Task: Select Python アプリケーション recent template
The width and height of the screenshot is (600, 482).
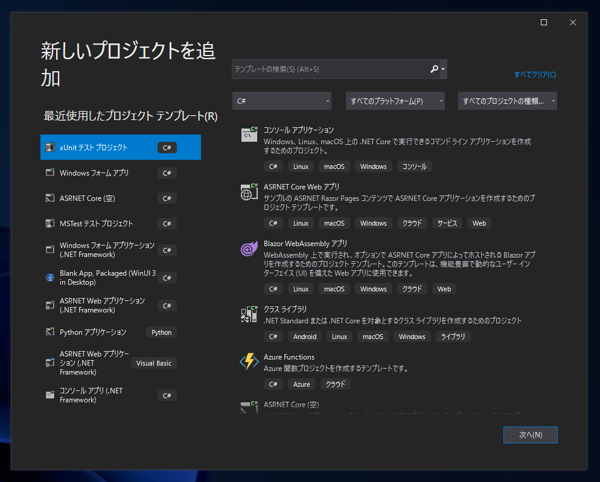Action: click(x=121, y=332)
